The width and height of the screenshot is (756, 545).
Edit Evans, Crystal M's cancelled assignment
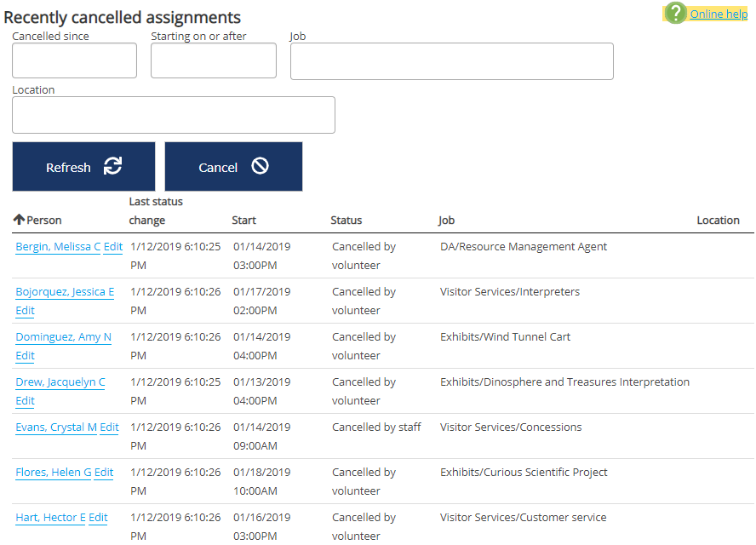point(109,427)
